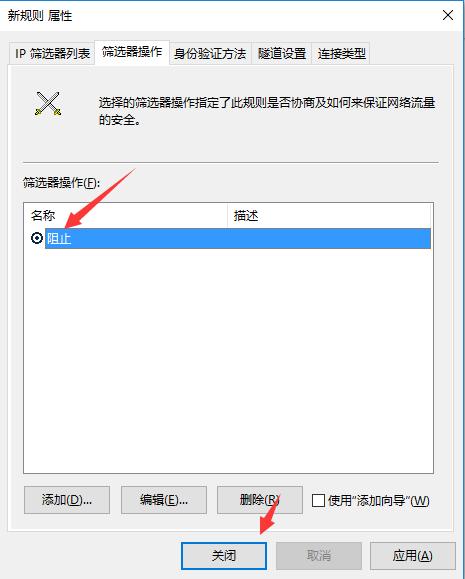The height and width of the screenshot is (579, 465).
Task: Sort by the 名称 column header
Action: pos(126,215)
